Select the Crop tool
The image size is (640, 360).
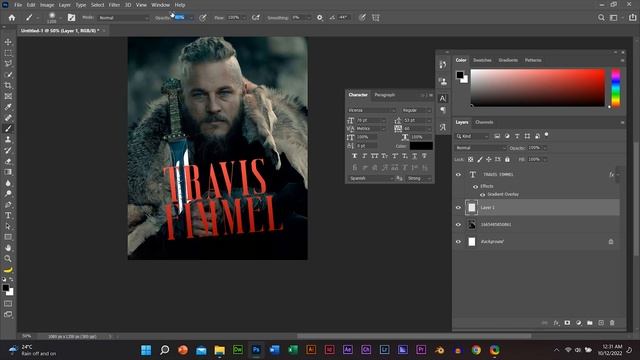click(8, 85)
